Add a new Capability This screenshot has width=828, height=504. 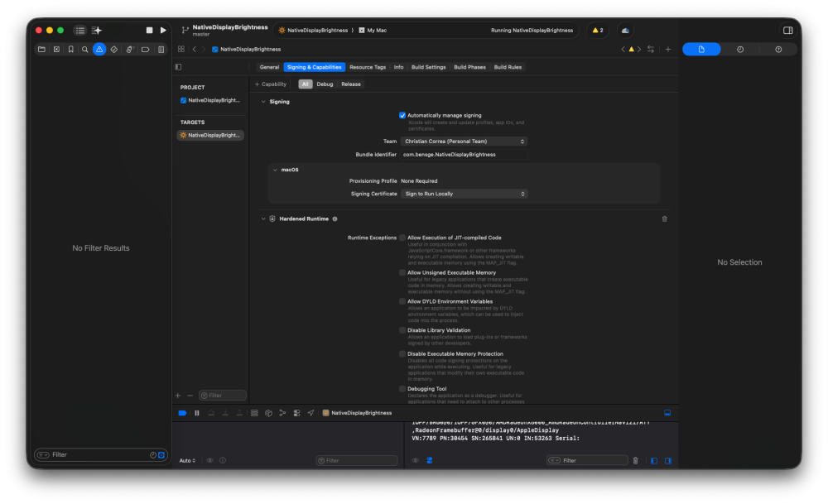coord(271,84)
